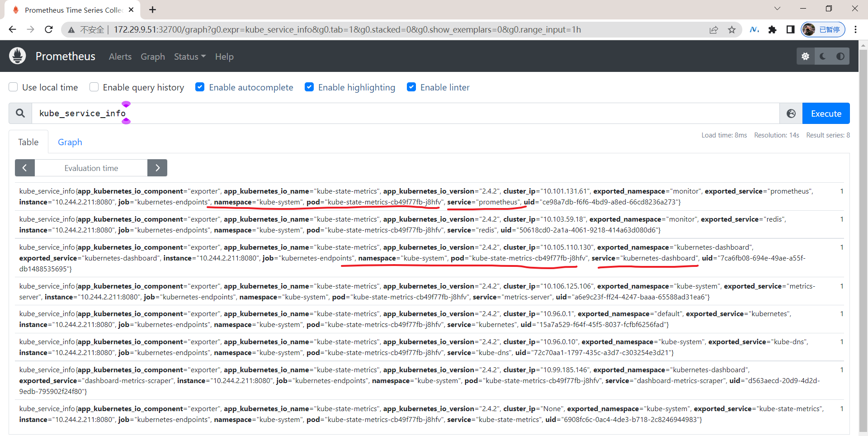Run the query with Execute button
This screenshot has height=436, width=868.
826,114
